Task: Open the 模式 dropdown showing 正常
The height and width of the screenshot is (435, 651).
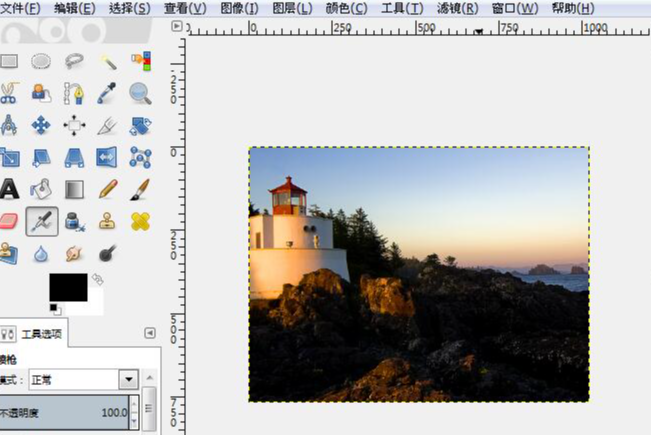Action: coord(127,380)
